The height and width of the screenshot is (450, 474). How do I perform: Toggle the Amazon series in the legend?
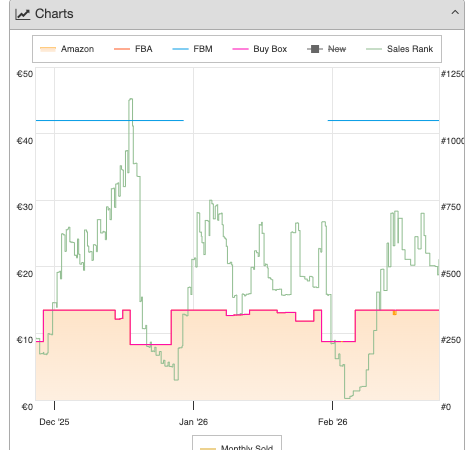[x=67, y=49]
